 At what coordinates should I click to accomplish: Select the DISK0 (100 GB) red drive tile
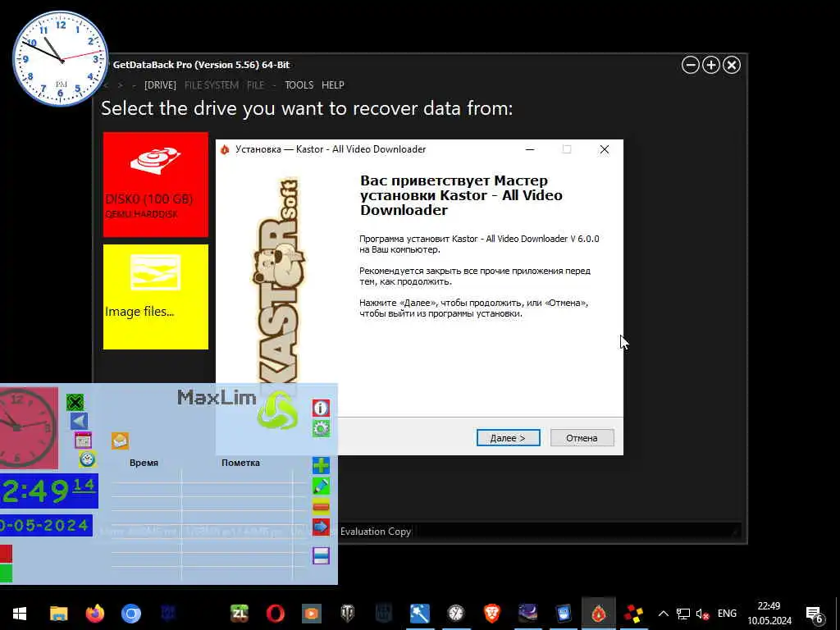coord(155,185)
